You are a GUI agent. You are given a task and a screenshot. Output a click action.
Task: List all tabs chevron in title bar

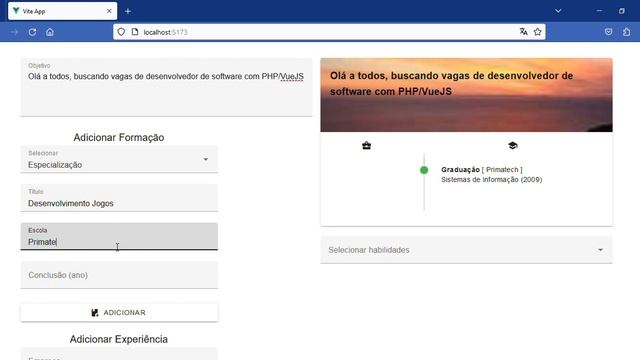click(558, 11)
